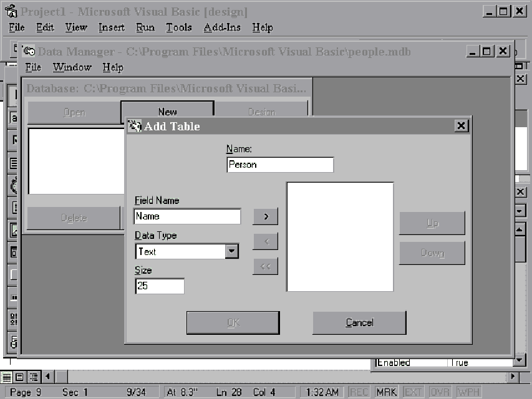
Task: Click the Field Name input containing Name
Action: click(187, 216)
